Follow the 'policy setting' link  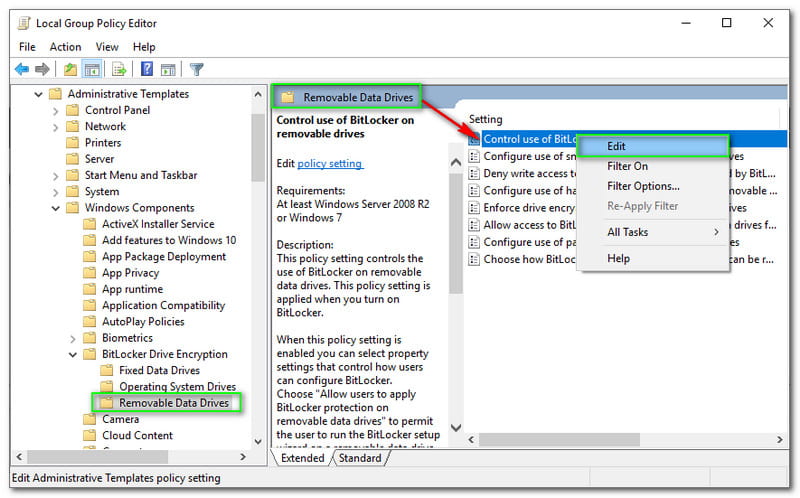(330, 163)
